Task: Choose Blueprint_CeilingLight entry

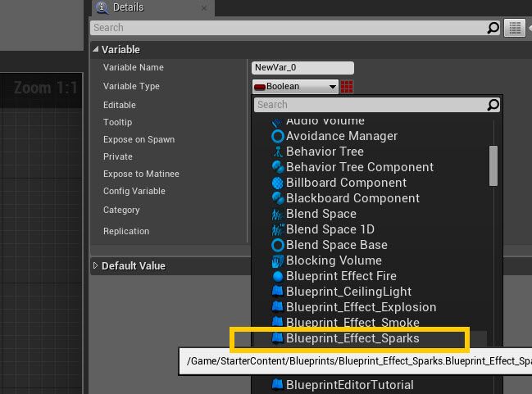Action: click(x=348, y=292)
